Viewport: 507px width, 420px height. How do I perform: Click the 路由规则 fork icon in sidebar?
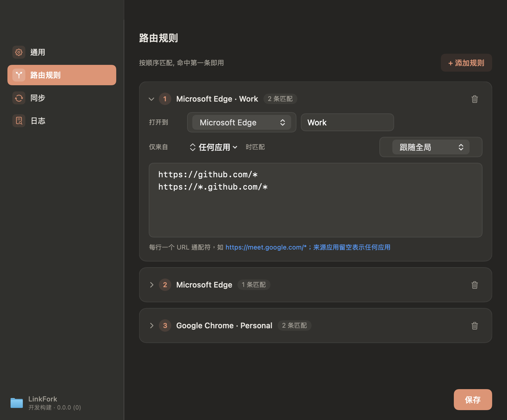(x=19, y=75)
